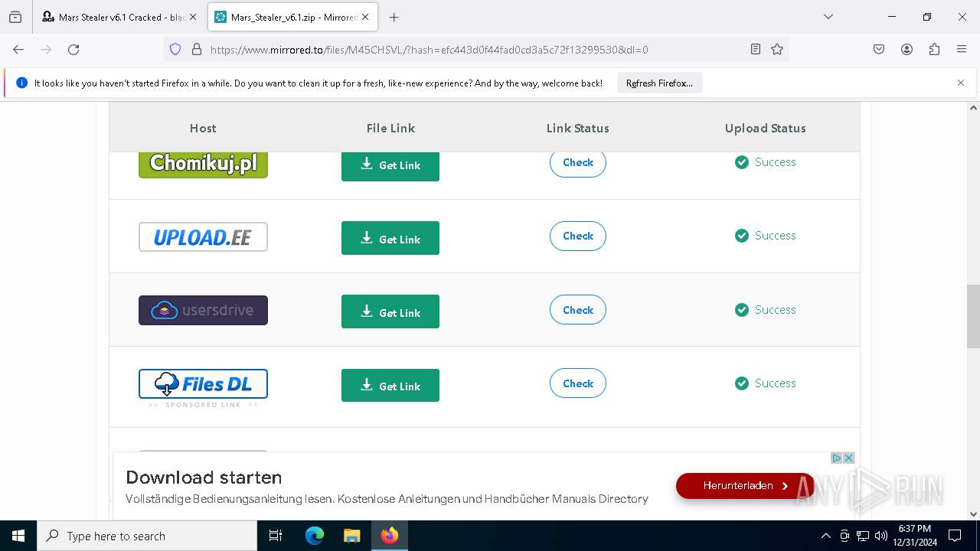Check link status for UPLOAD.EE

click(x=578, y=236)
